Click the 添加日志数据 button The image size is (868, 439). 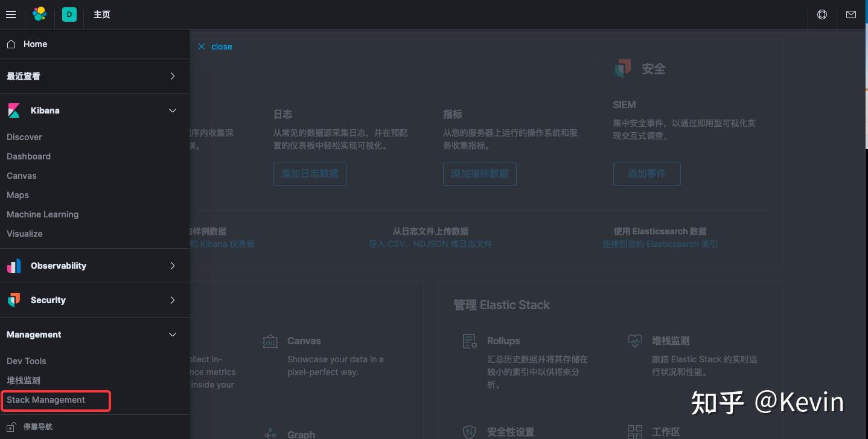310,173
